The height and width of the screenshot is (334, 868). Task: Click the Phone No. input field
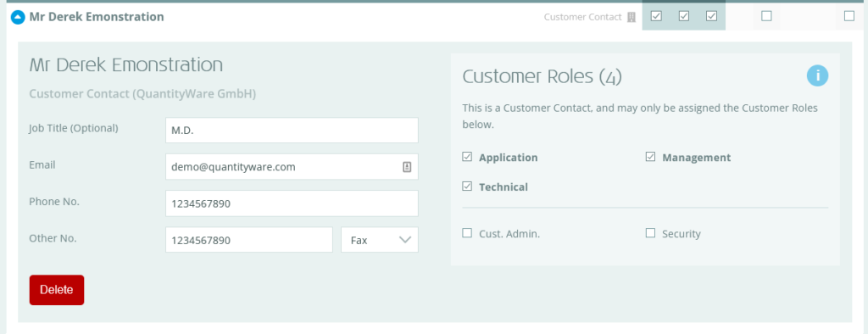click(292, 203)
